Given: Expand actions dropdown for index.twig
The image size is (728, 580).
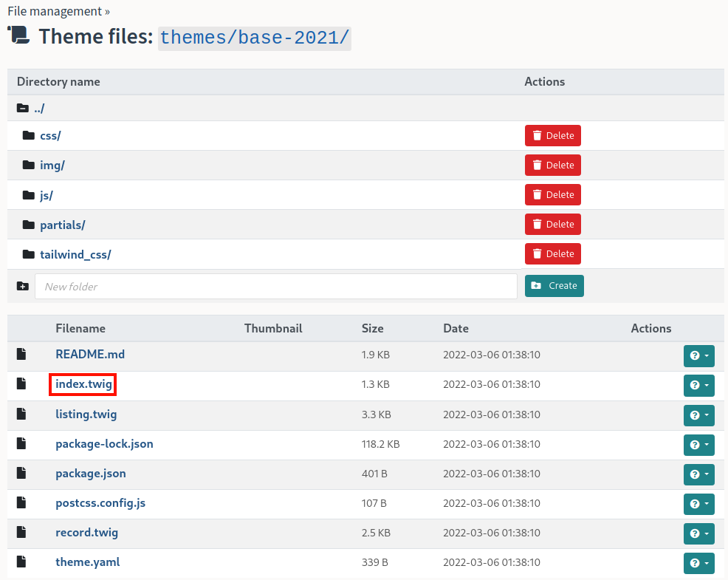Looking at the screenshot, I should [x=698, y=386].
